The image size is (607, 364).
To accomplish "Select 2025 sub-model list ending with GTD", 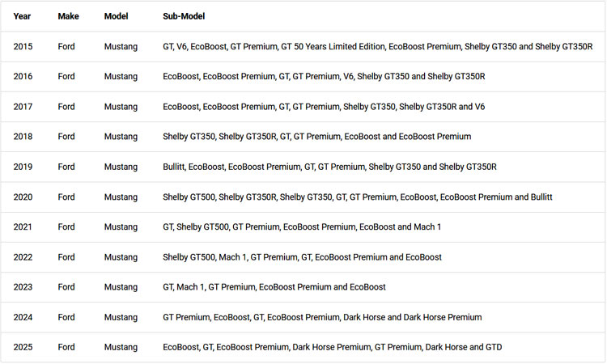I will pyautogui.click(x=332, y=347).
